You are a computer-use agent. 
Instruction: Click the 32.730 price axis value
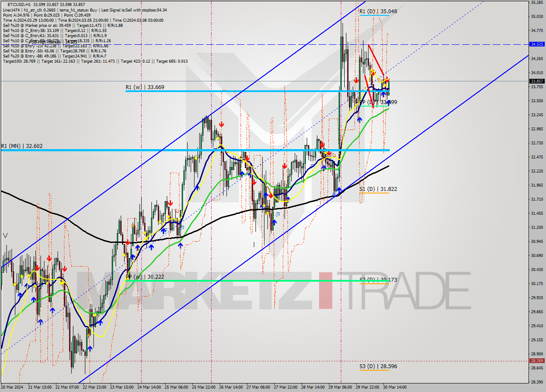(x=537, y=143)
